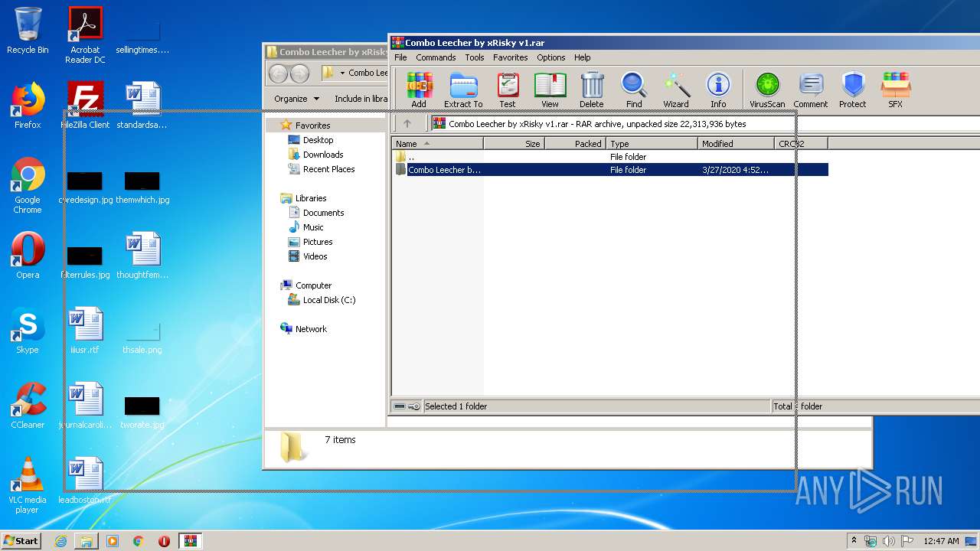The height and width of the screenshot is (551, 980).
Task: Open Firefox desktop shortcut
Action: coord(28,106)
